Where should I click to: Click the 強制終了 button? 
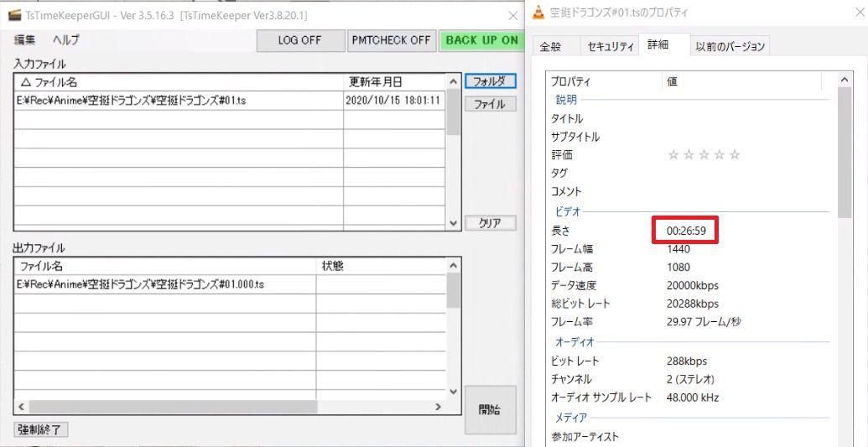point(40,429)
